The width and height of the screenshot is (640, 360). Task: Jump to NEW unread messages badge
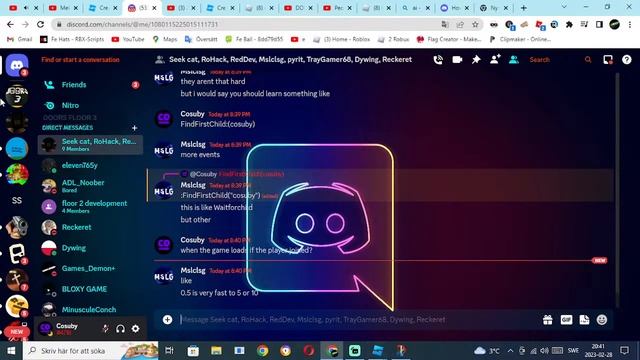(599, 260)
